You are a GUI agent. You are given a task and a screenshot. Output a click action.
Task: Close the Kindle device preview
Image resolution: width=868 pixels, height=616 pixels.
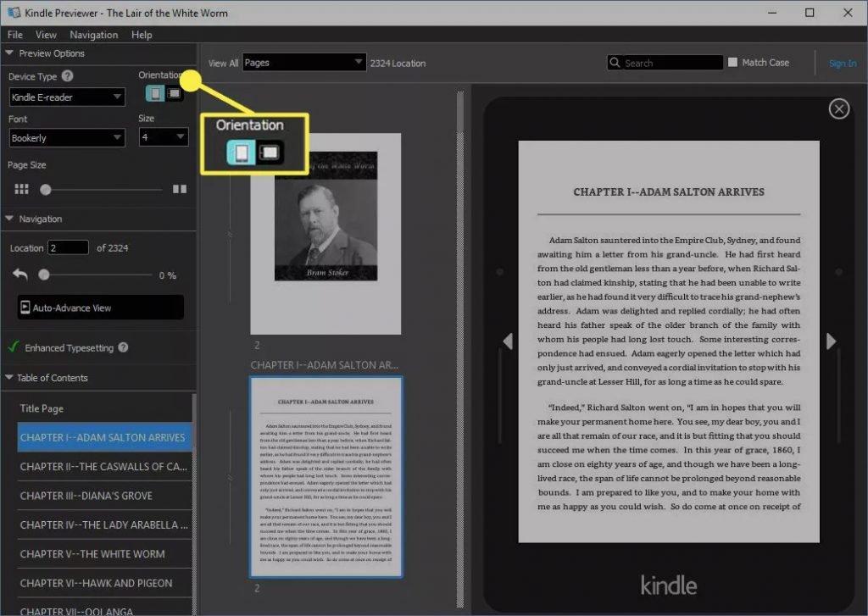tap(838, 108)
